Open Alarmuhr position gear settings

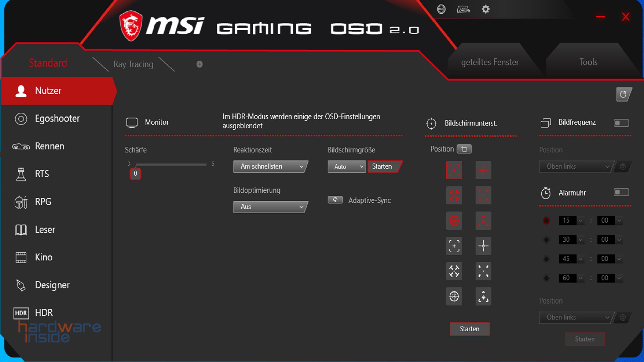tap(623, 317)
